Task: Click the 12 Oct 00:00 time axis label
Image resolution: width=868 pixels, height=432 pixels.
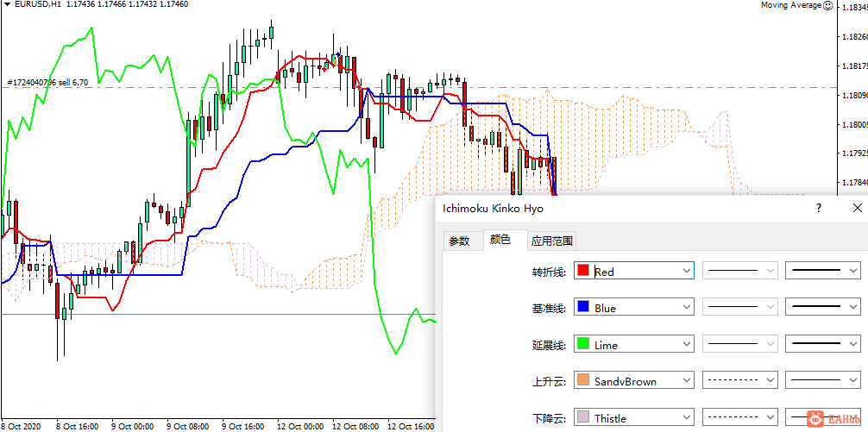Action: tap(300, 427)
